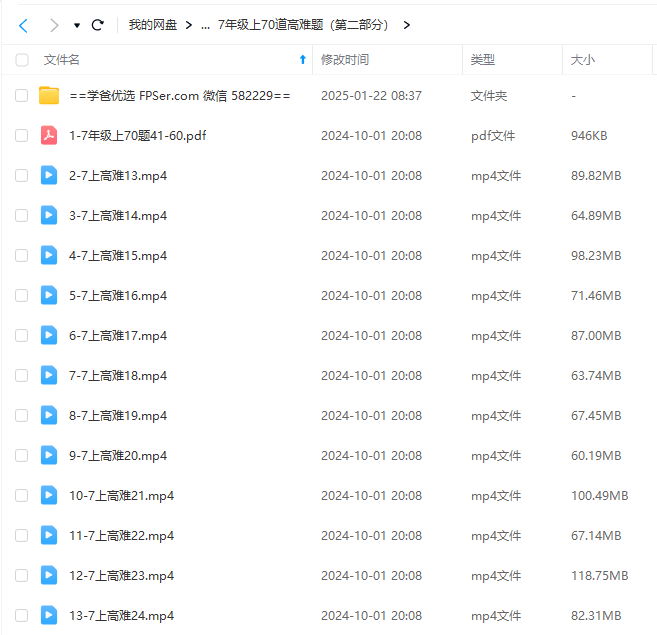Check the 10-7上高难21.mp4 checkbox

[21, 495]
